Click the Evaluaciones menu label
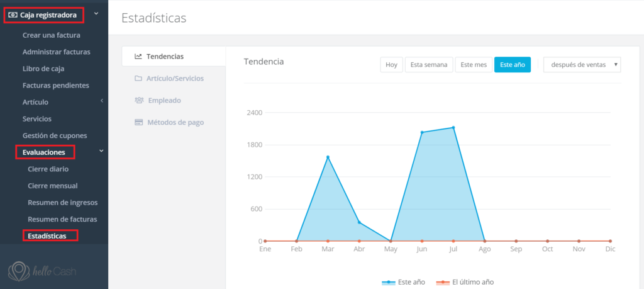This screenshot has height=289, width=644. point(44,152)
